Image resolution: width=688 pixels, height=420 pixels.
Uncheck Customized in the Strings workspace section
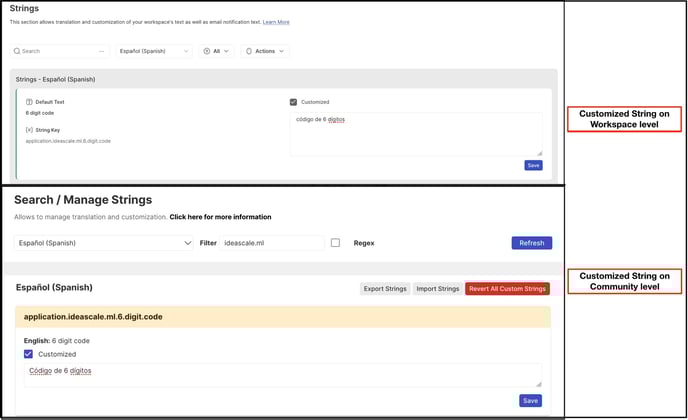(x=294, y=102)
